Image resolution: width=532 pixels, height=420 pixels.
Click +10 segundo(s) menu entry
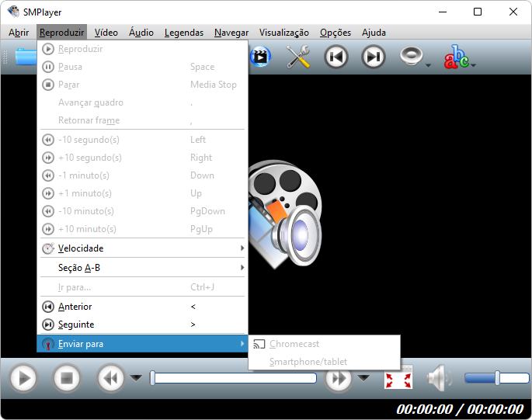[142, 158]
